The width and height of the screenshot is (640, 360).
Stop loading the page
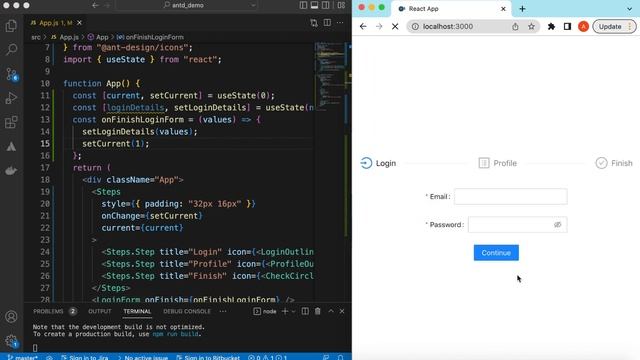click(x=395, y=27)
